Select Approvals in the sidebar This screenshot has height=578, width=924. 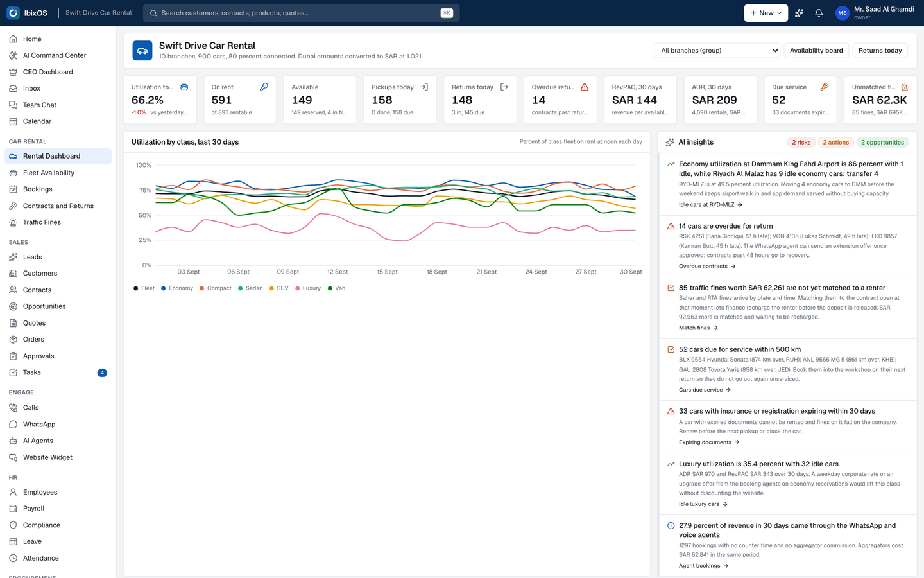coord(58,356)
